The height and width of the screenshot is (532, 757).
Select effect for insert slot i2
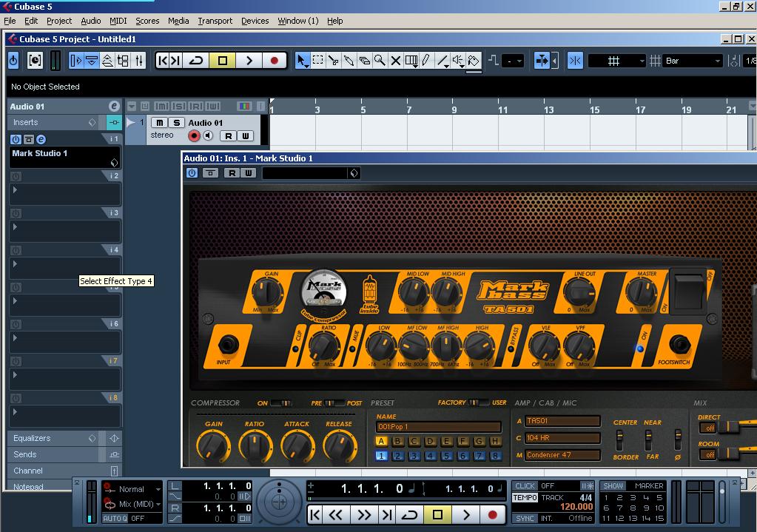[x=64, y=194]
